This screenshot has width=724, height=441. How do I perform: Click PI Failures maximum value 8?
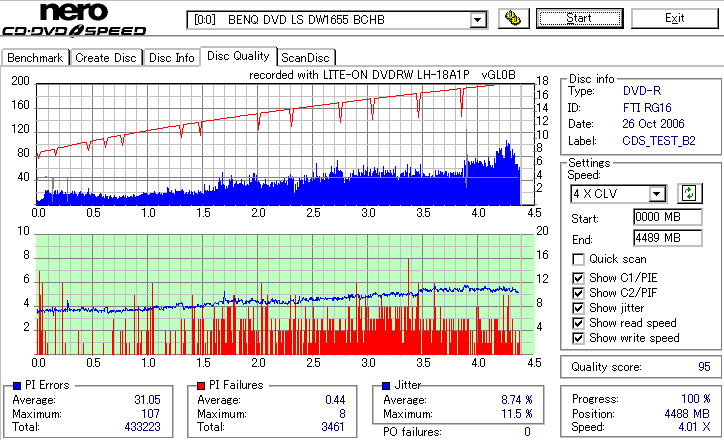[x=342, y=414]
